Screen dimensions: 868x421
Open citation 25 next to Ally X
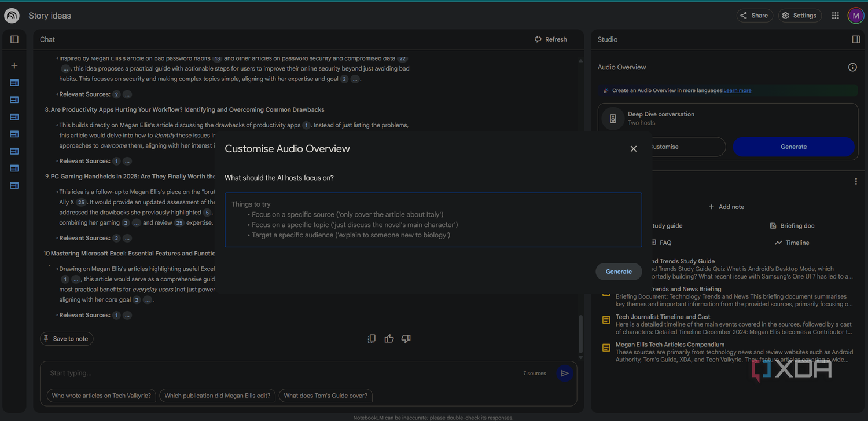coord(82,202)
